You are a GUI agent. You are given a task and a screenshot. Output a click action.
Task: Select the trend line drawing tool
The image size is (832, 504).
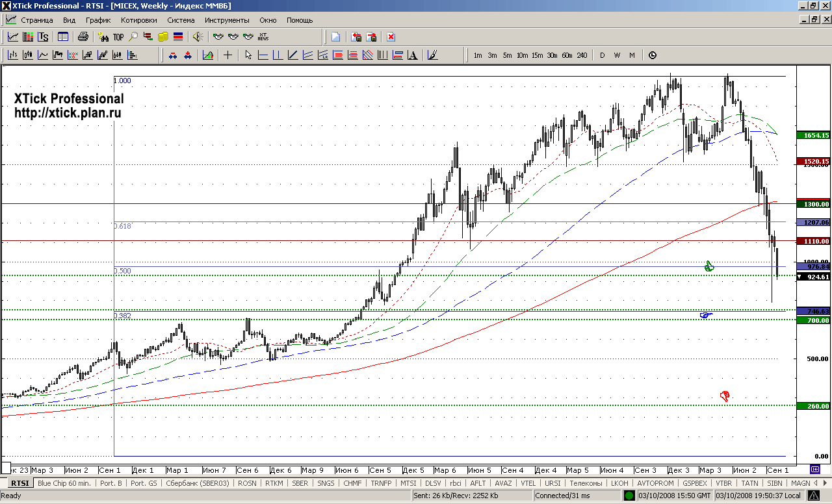coord(293,55)
